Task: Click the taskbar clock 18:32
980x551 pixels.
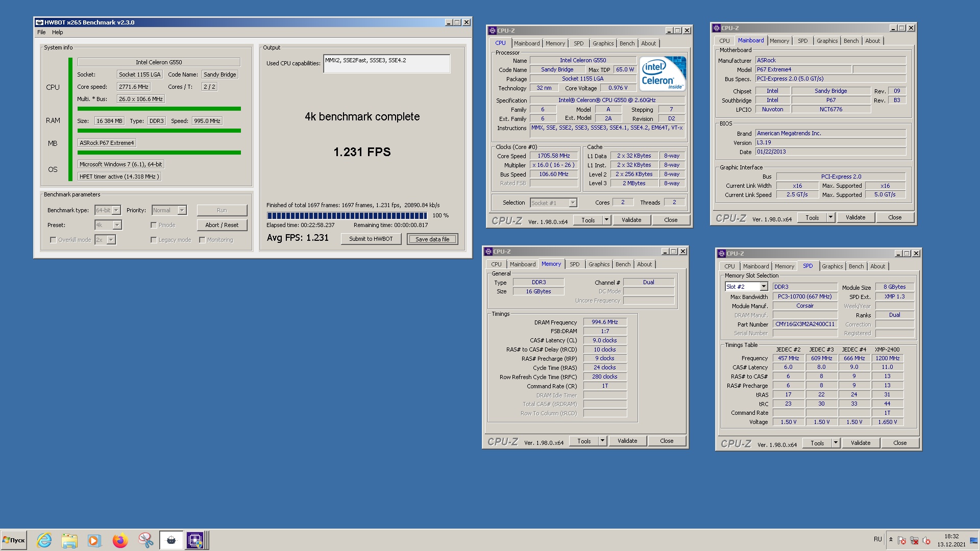Action: tap(951, 536)
